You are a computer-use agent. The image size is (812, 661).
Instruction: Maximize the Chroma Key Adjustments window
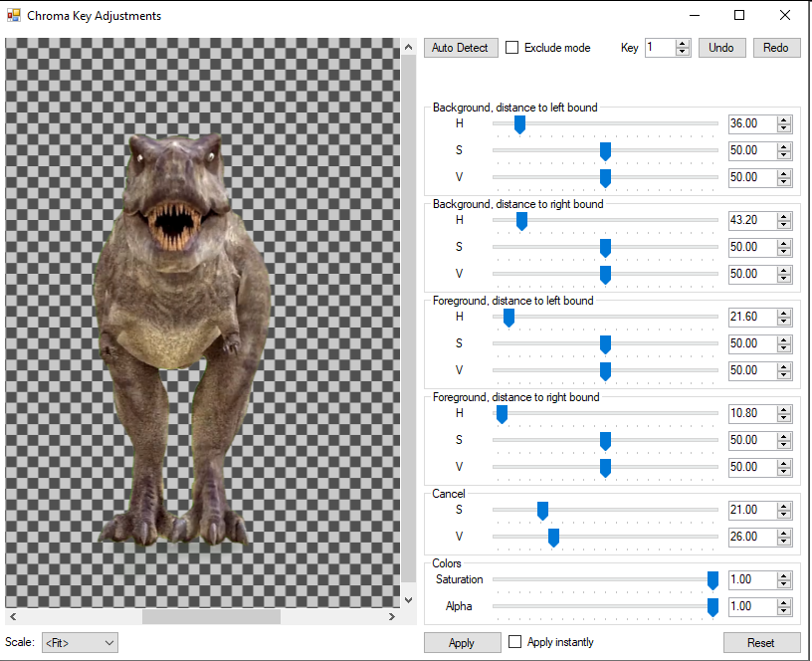pos(739,15)
